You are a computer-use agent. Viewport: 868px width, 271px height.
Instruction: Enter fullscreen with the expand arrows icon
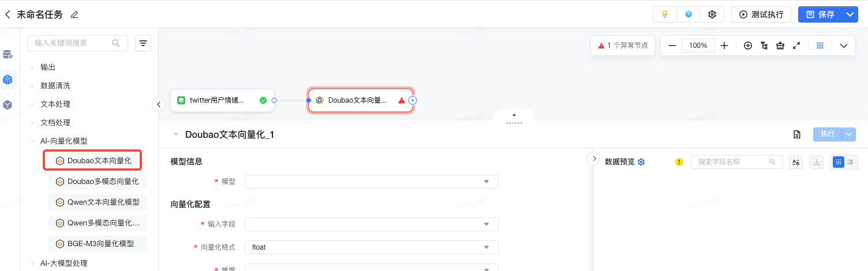(x=796, y=46)
